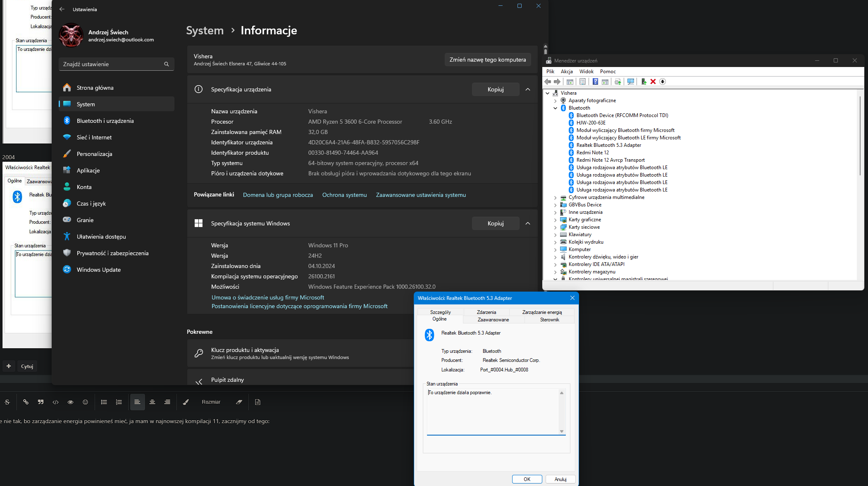Open Domena lub grupa robocza link
Image resolution: width=868 pixels, height=486 pixels.
(x=278, y=195)
